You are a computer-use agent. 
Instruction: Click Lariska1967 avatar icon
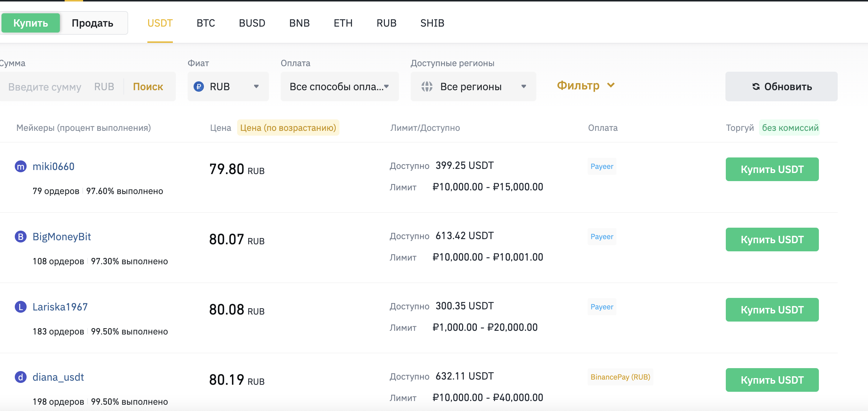click(21, 307)
